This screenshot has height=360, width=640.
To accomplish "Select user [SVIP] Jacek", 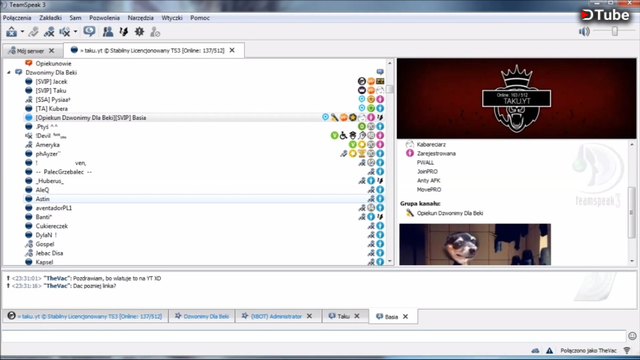I will click(x=51, y=82).
